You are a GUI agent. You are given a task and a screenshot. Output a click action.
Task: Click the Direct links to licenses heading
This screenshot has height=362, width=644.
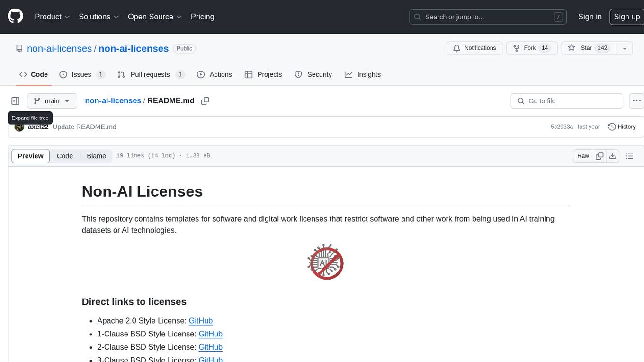tap(134, 302)
